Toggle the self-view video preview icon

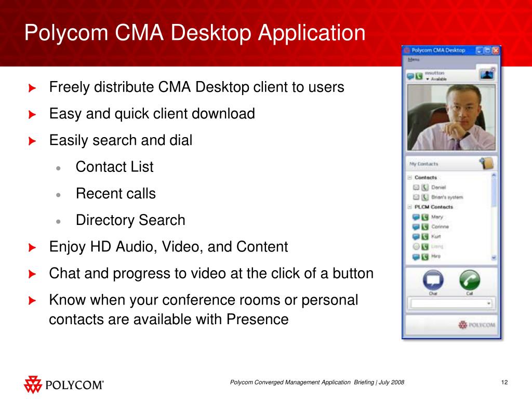(x=487, y=74)
